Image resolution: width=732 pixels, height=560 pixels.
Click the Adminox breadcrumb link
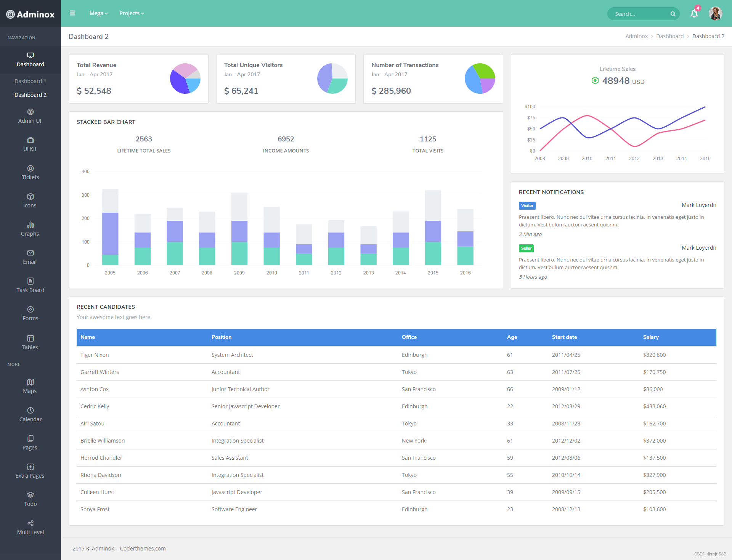click(x=636, y=36)
